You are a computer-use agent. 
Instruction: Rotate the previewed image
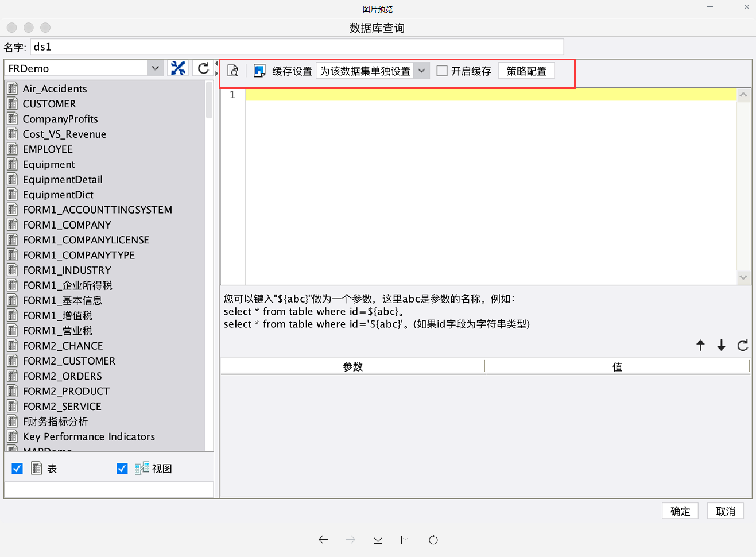point(433,540)
